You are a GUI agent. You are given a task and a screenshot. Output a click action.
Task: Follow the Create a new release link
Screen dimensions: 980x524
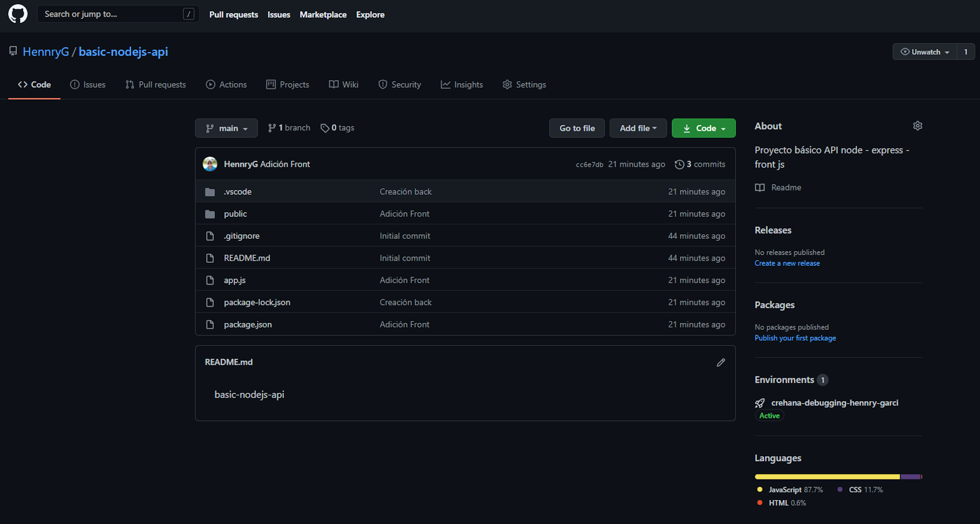click(x=787, y=263)
